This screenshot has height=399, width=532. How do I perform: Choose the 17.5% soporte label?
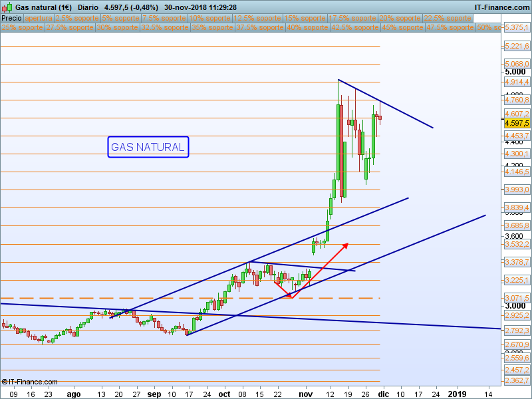352,19
